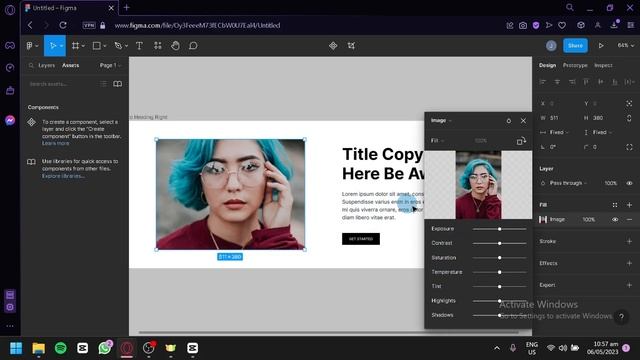Align horizontal centers
The height and width of the screenshot is (360, 640).
[x=557, y=82]
